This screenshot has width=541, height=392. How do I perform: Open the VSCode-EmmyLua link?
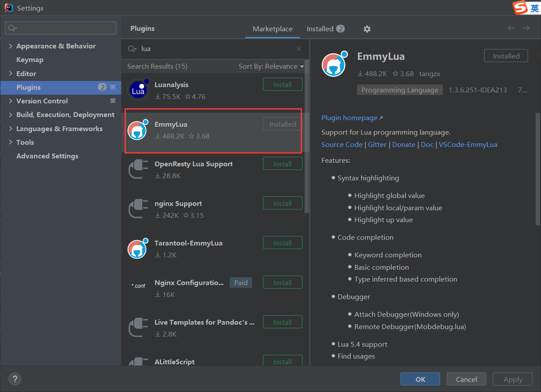point(468,144)
